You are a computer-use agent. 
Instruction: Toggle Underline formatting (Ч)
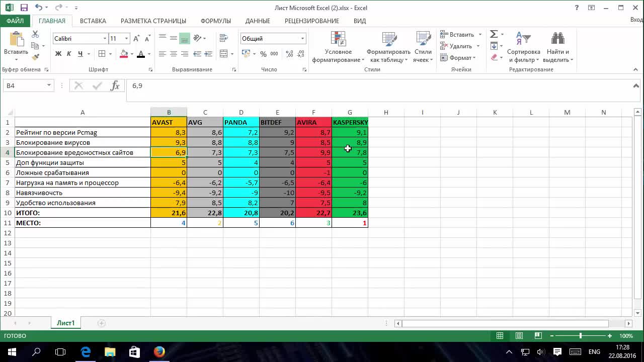pyautogui.click(x=80, y=54)
